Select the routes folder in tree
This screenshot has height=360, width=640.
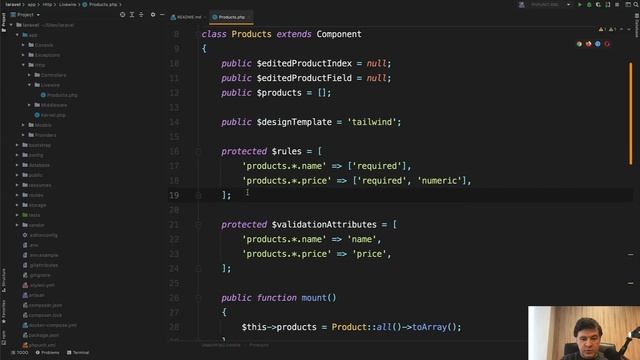pyautogui.click(x=33, y=195)
